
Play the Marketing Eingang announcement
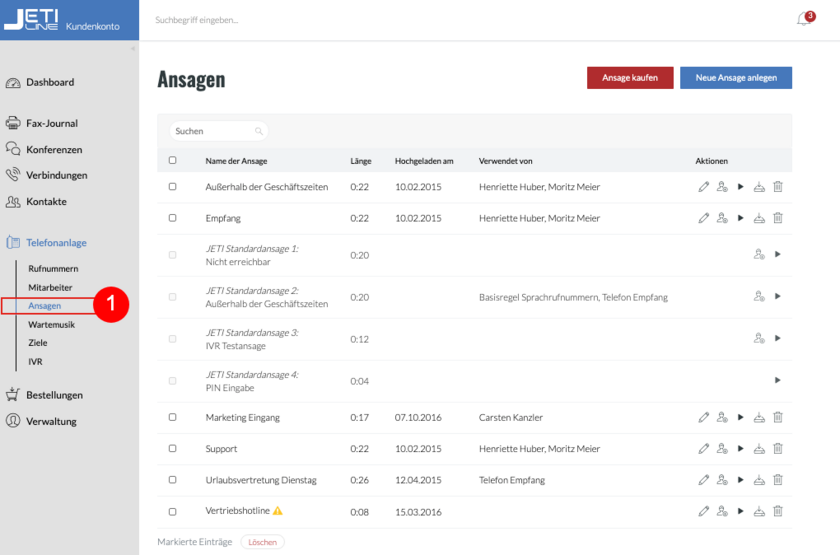pos(741,417)
